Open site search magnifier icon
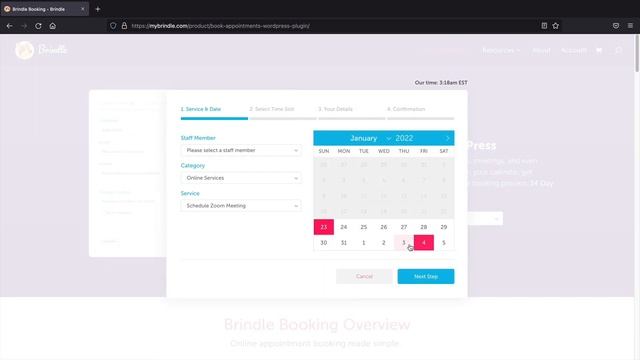This screenshot has height=360, width=640. coord(618,50)
